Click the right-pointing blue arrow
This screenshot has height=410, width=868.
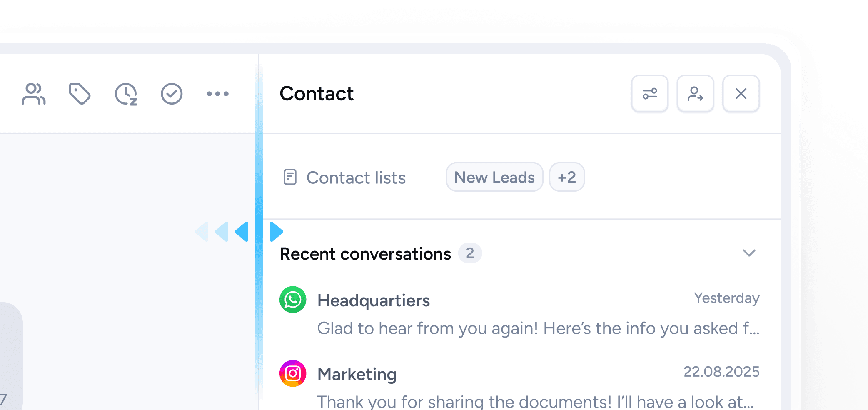276,232
